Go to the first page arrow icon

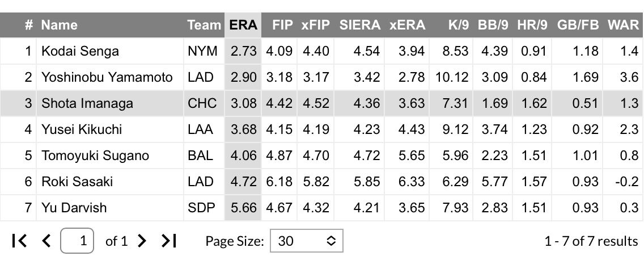[19, 241]
